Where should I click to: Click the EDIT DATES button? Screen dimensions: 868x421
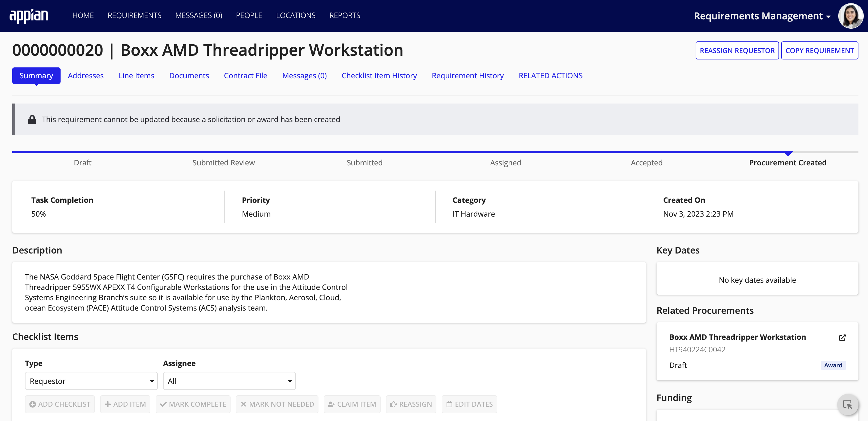(x=469, y=404)
